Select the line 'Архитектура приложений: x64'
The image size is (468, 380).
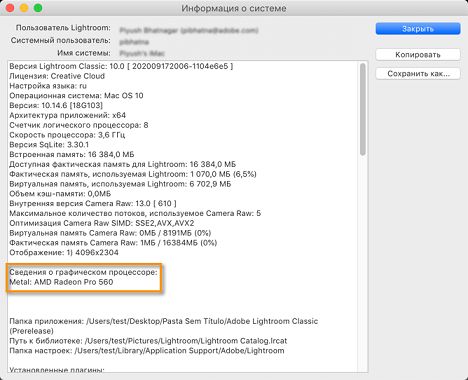[x=68, y=115]
